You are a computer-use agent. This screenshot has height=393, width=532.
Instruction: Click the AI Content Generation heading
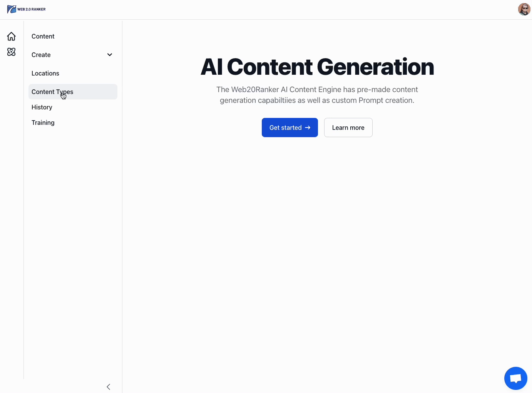coord(317,67)
